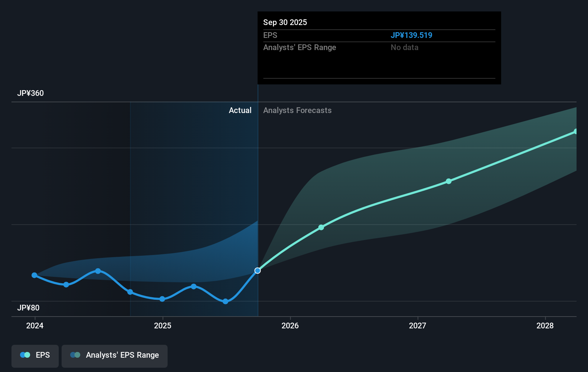Click the "EPS" row label in the tooltip

[x=270, y=35]
